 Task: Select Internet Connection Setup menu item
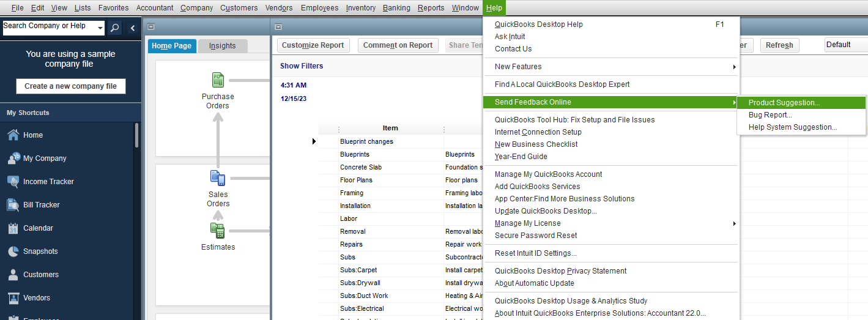pyautogui.click(x=611, y=132)
